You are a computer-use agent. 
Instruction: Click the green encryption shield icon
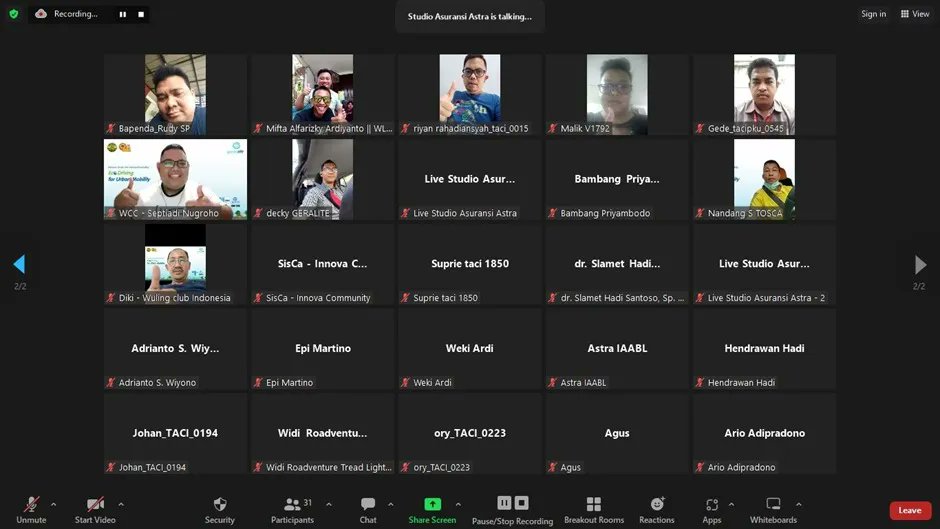tap(14, 14)
